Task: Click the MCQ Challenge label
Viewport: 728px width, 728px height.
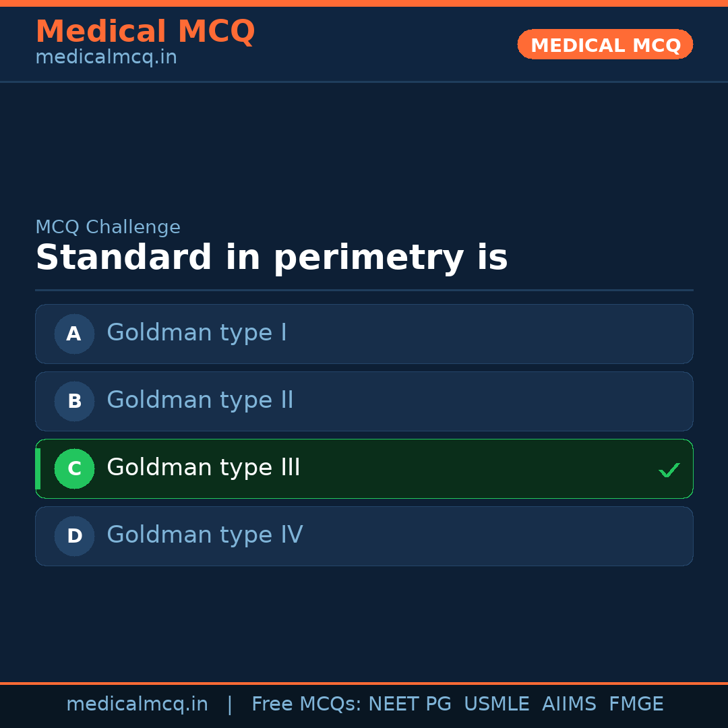Action: (108, 227)
